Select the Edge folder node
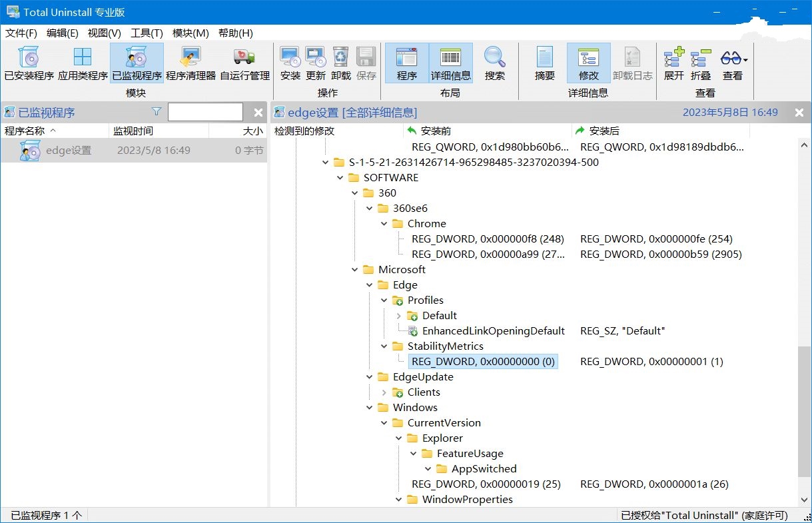The image size is (812, 523). pos(405,285)
